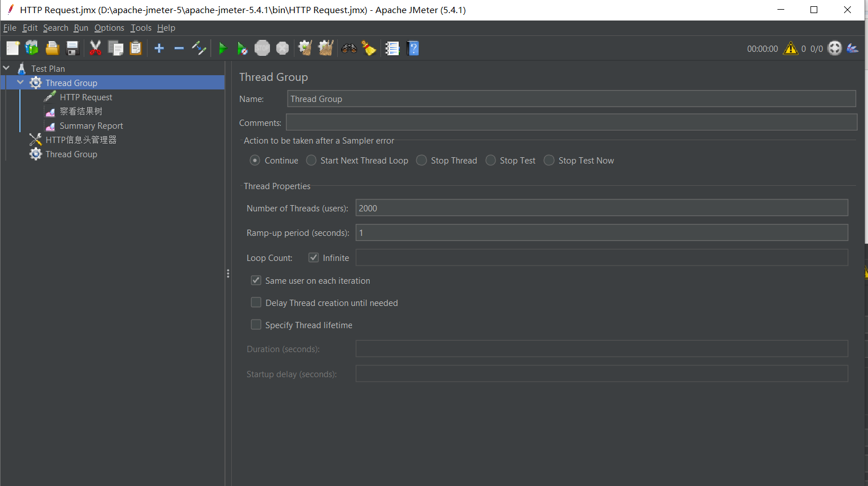Screen dimensions: 868x486
Task: Create a new test plan with New icon
Action: [x=13, y=48]
